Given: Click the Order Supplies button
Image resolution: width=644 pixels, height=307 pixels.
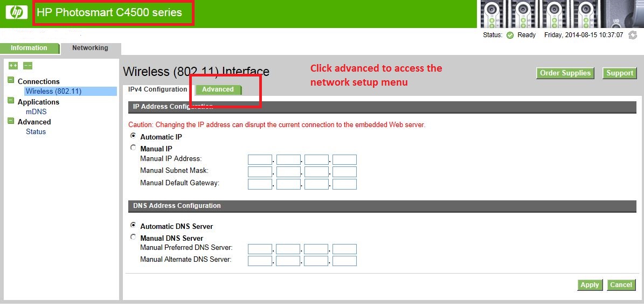Looking at the screenshot, I should point(565,73).
